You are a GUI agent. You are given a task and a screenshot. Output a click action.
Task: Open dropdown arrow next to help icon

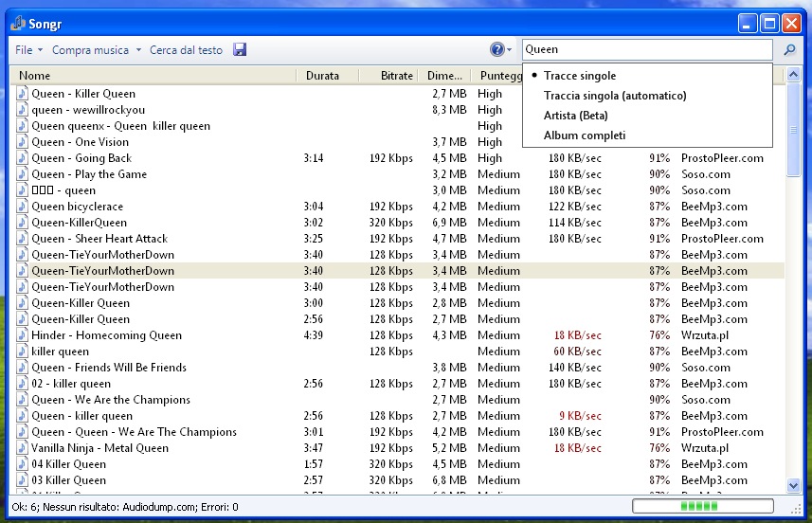510,50
